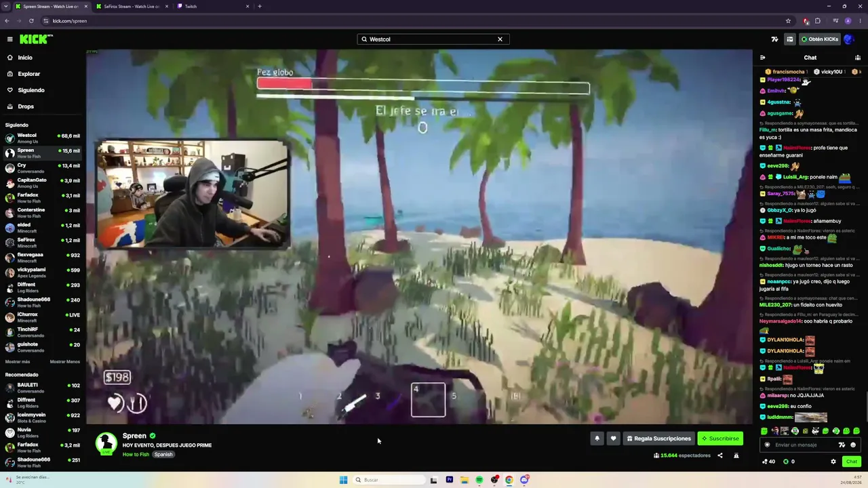Open the user profile avatar menu

tap(849, 39)
